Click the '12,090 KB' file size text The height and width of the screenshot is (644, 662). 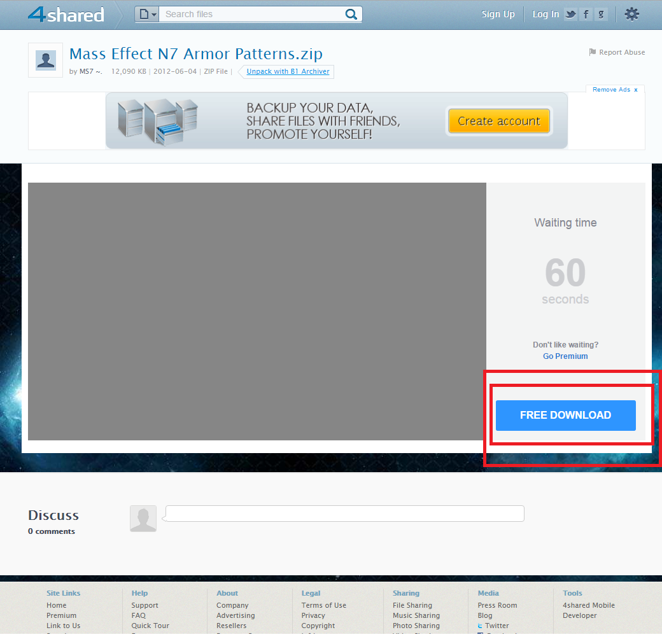[129, 72]
